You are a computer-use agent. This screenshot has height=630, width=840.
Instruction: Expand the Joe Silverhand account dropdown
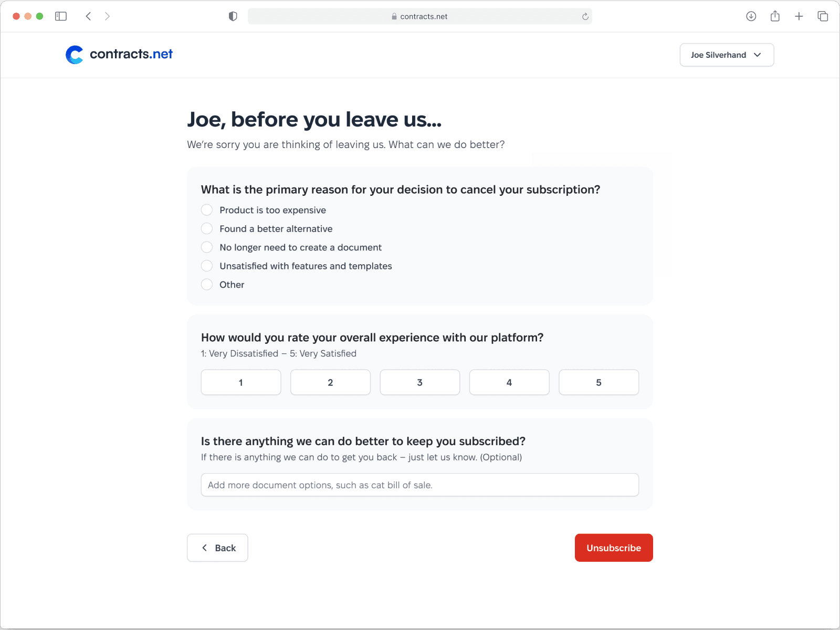[727, 55]
